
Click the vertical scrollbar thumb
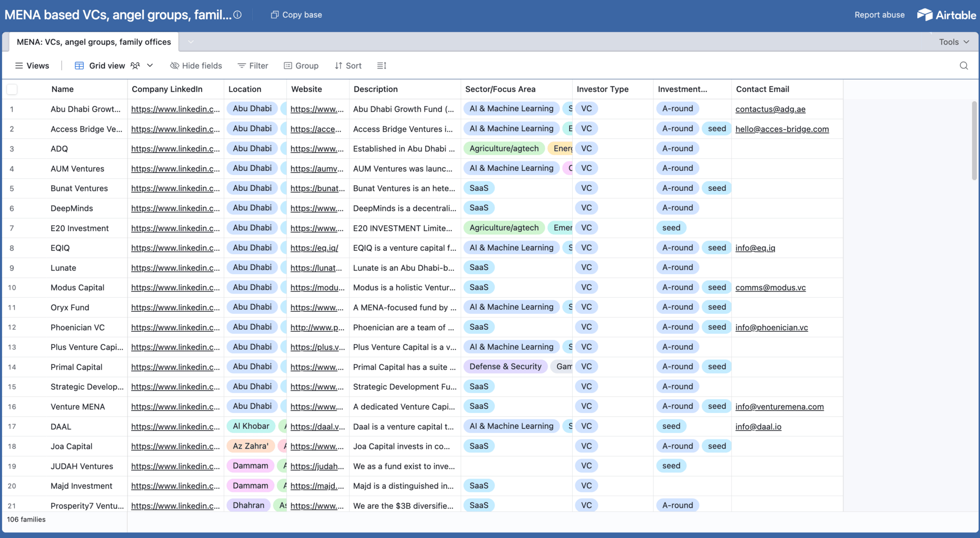point(974,140)
